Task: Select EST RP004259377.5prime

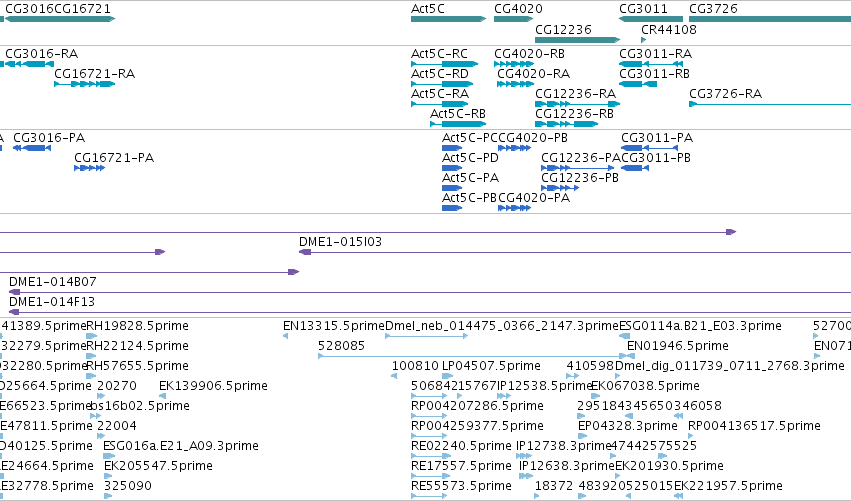Action: pyautogui.click(x=429, y=437)
